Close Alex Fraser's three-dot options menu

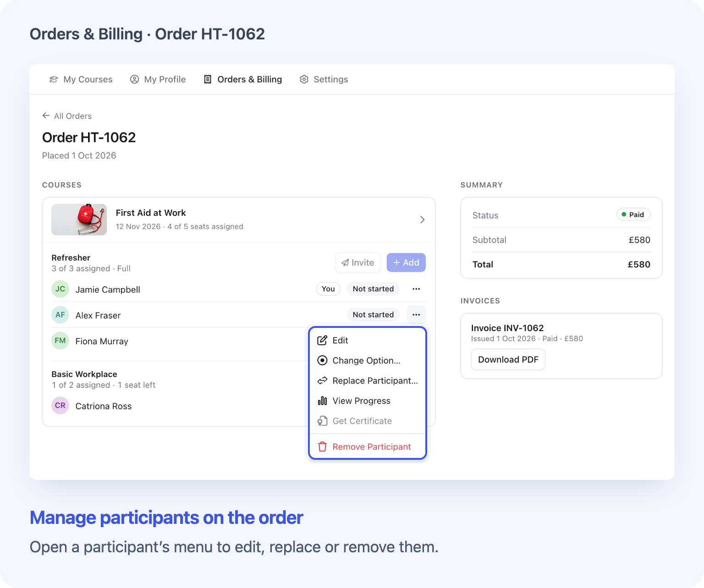416,315
